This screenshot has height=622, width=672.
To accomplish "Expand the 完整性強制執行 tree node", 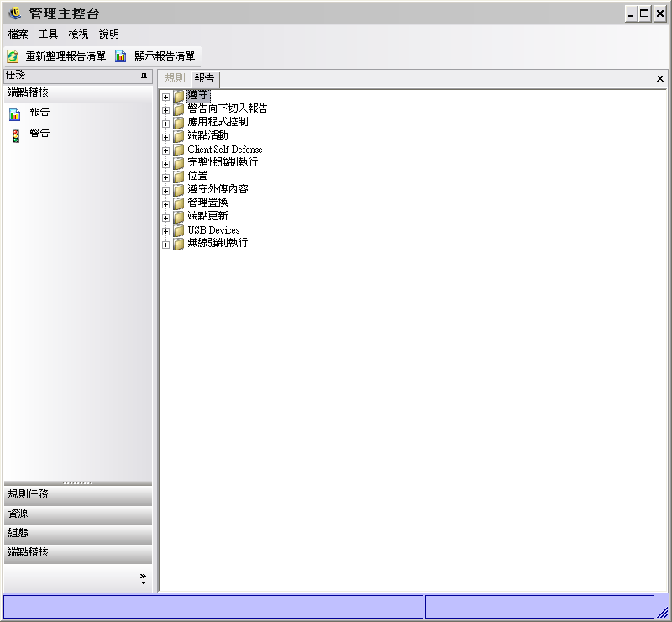I will coord(165,164).
